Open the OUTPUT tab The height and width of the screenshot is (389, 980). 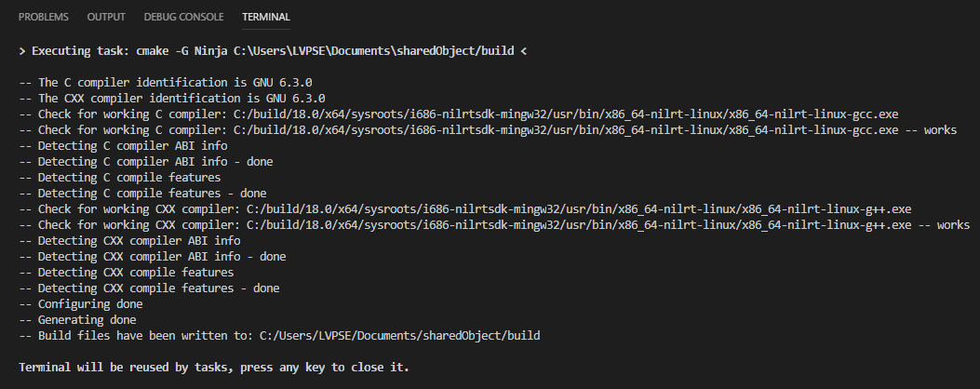pos(106,17)
